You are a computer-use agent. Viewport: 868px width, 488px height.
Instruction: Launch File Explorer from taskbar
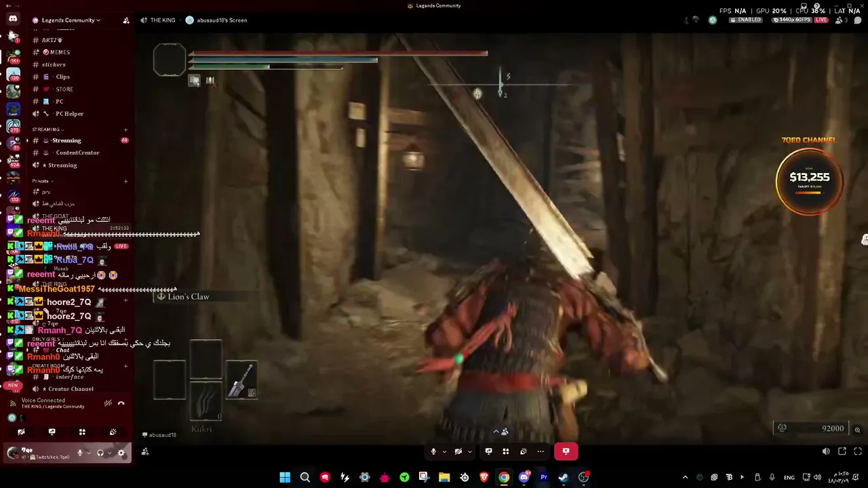coord(444,477)
